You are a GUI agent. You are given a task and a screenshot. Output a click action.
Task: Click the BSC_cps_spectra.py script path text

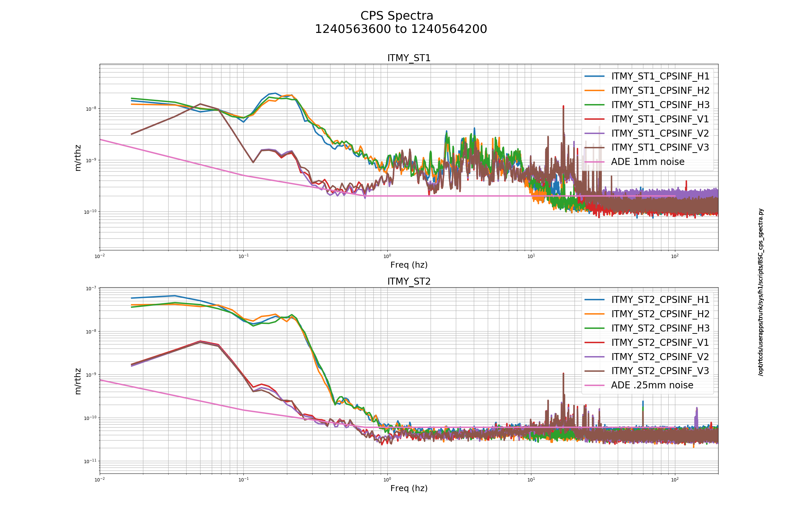(x=761, y=292)
